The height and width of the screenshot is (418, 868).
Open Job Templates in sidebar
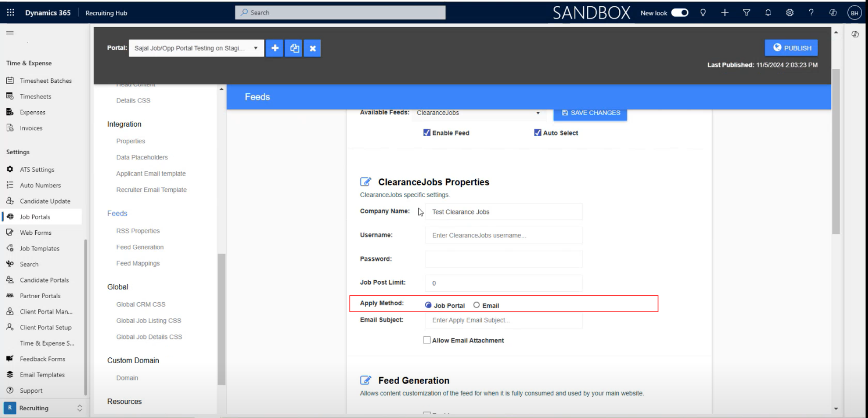(x=40, y=248)
